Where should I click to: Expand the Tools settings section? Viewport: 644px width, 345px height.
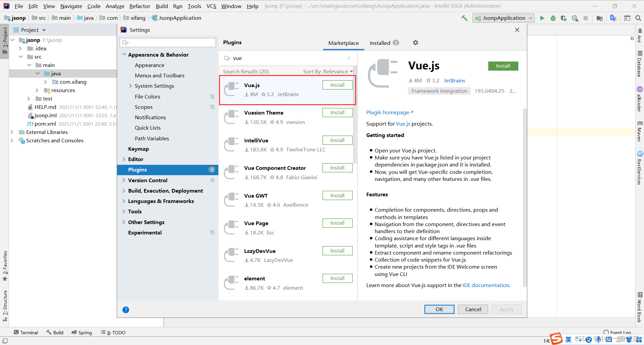point(124,212)
